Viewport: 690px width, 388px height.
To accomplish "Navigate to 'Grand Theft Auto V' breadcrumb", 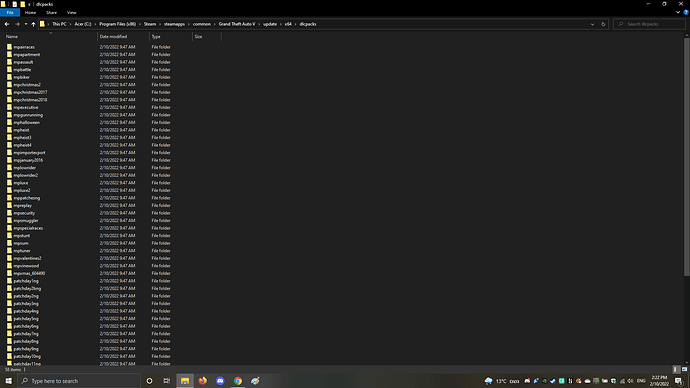I will pos(237,24).
